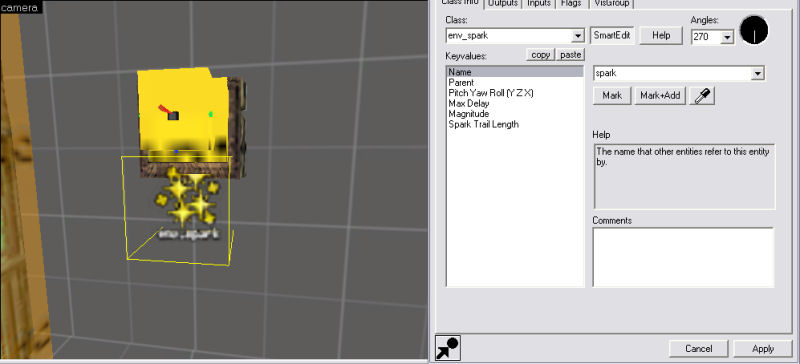Open the VisGroup tab

[x=612, y=3]
